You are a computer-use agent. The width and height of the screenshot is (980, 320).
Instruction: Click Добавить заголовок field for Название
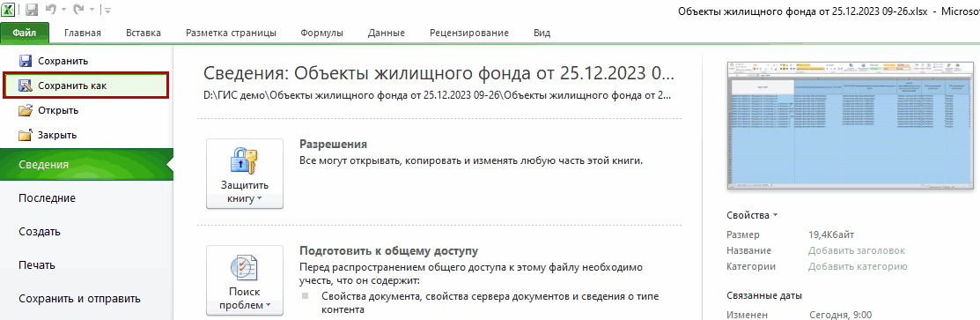point(856,250)
